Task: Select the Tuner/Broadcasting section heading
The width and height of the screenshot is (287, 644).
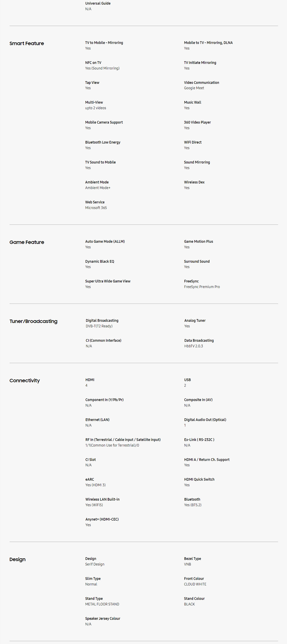Action: tap(33, 321)
